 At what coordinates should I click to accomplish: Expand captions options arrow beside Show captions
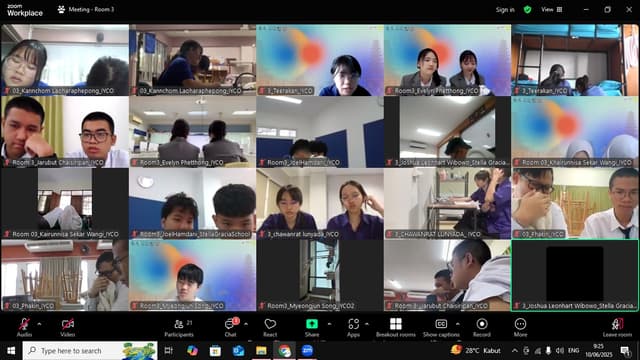[x=458, y=324]
